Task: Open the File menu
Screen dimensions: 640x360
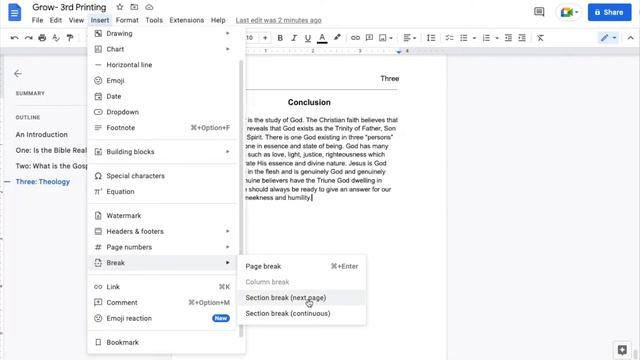Action: [x=37, y=20]
